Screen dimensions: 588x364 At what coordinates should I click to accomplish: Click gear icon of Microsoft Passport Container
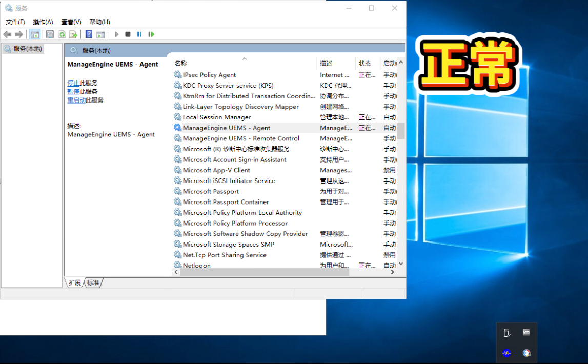point(178,201)
